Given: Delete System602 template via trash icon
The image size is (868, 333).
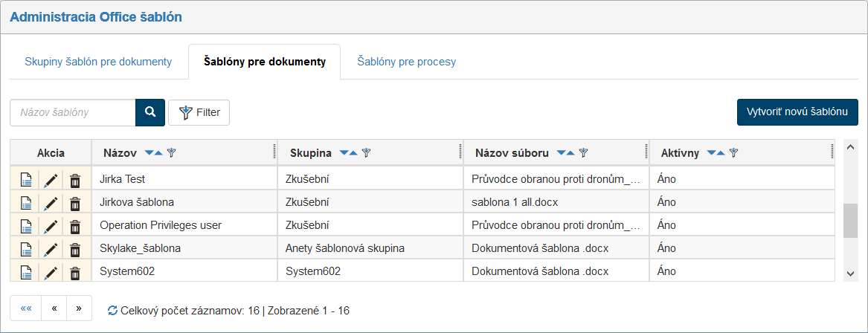Looking at the screenshot, I should click(x=75, y=272).
